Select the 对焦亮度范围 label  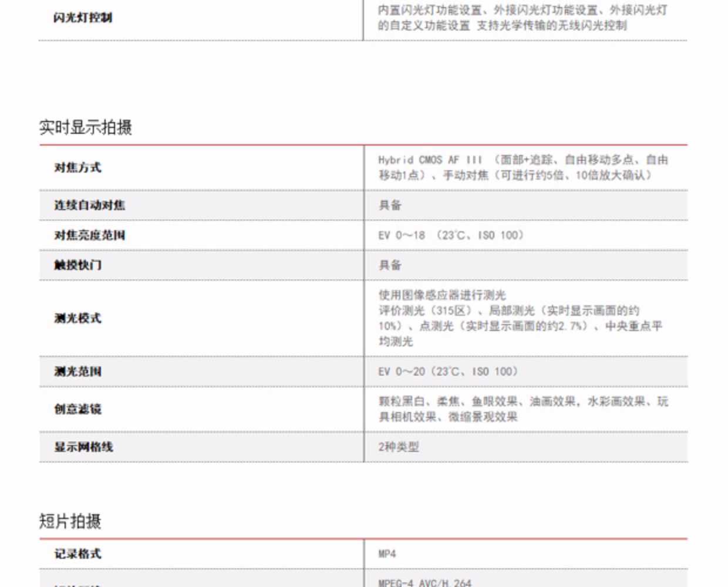pos(89,235)
